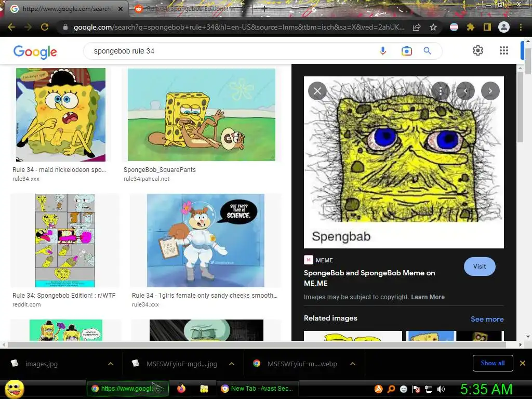Image resolution: width=532 pixels, height=399 pixels.
Task: Expand options for the .webp download
Action: click(x=353, y=364)
